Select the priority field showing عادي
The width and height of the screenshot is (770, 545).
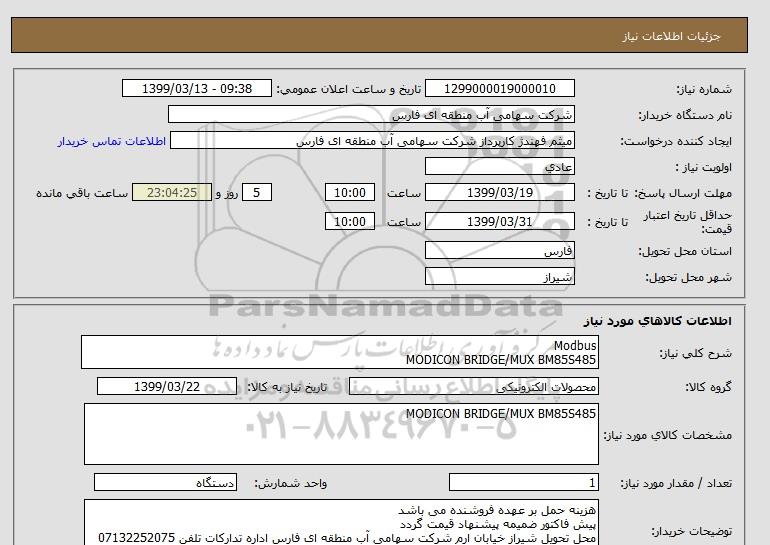(x=499, y=166)
